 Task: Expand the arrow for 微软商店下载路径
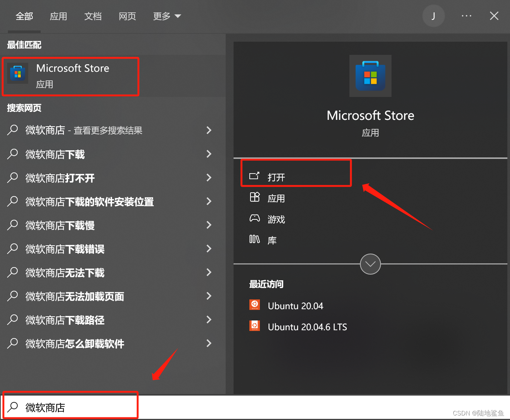tap(209, 319)
